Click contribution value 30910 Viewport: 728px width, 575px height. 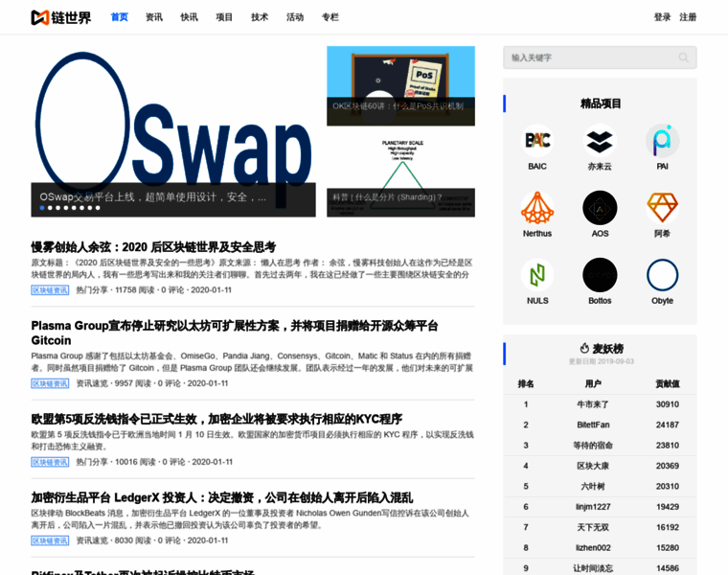pyautogui.click(x=668, y=404)
